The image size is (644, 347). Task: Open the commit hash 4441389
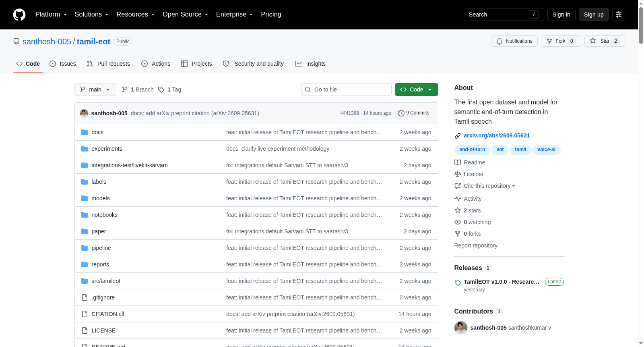coord(349,113)
